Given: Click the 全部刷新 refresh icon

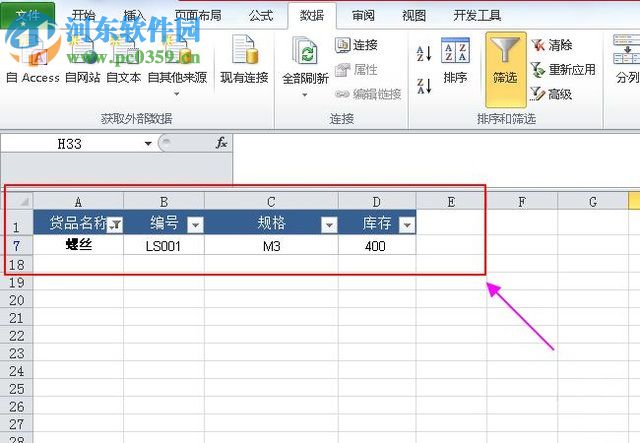Looking at the screenshot, I should [x=305, y=51].
